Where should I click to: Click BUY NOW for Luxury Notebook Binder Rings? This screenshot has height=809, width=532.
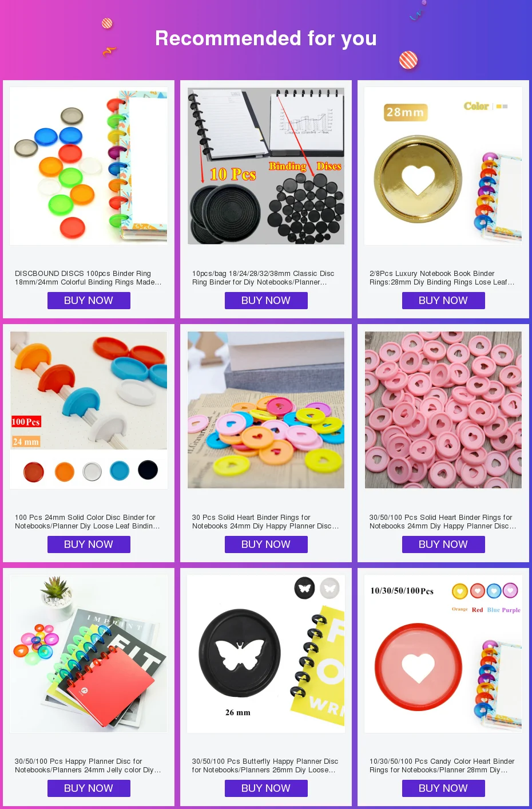[x=443, y=301]
